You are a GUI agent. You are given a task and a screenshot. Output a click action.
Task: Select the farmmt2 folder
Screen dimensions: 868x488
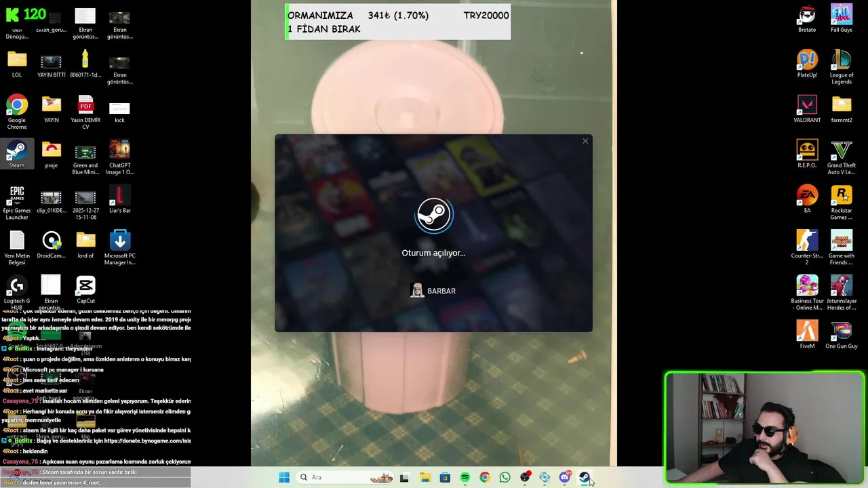(x=842, y=109)
